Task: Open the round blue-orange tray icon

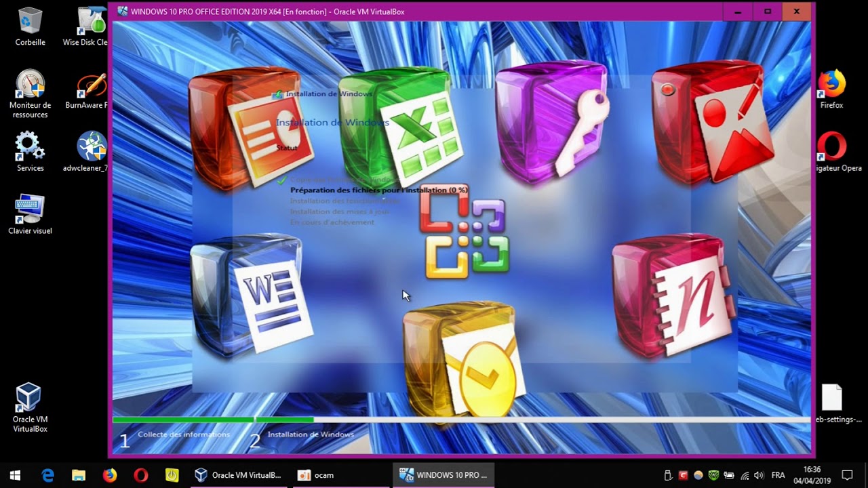Action: (698, 475)
